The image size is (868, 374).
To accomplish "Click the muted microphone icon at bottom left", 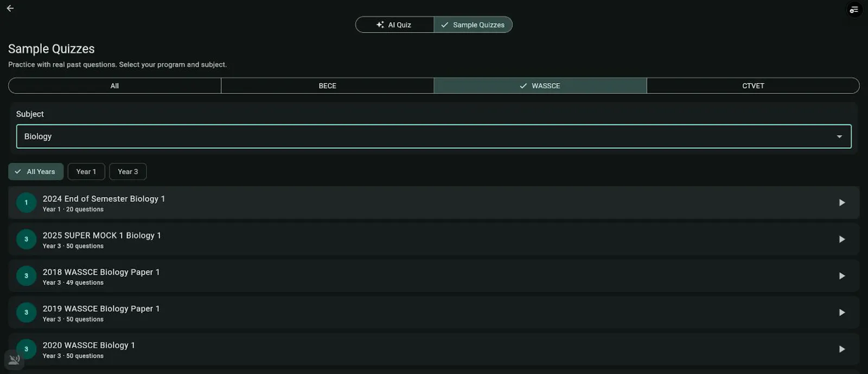I will (14, 359).
